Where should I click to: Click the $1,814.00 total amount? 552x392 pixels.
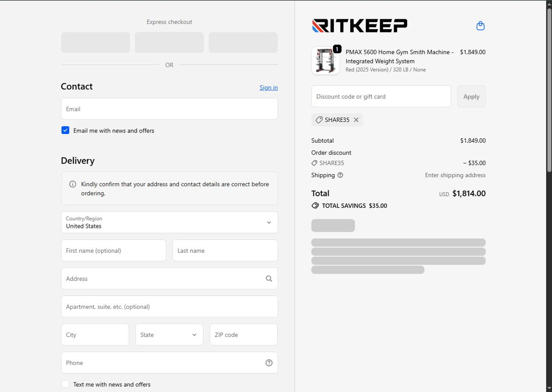469,194
